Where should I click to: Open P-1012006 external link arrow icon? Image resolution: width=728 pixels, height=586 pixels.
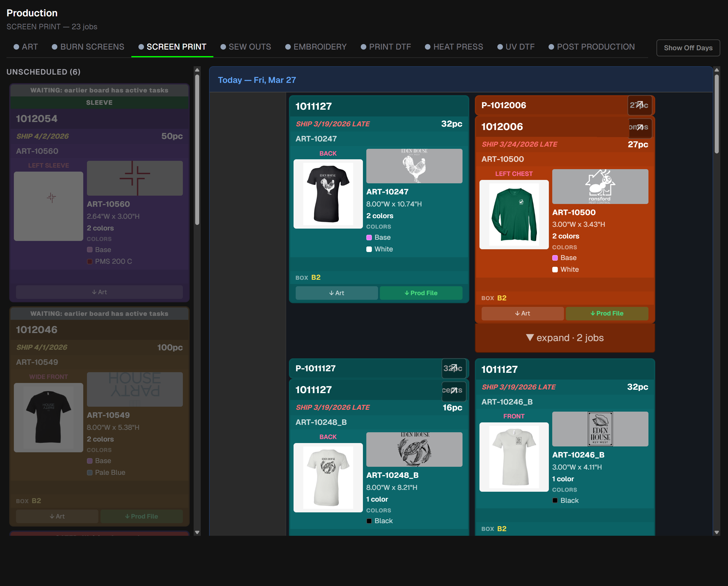point(640,105)
